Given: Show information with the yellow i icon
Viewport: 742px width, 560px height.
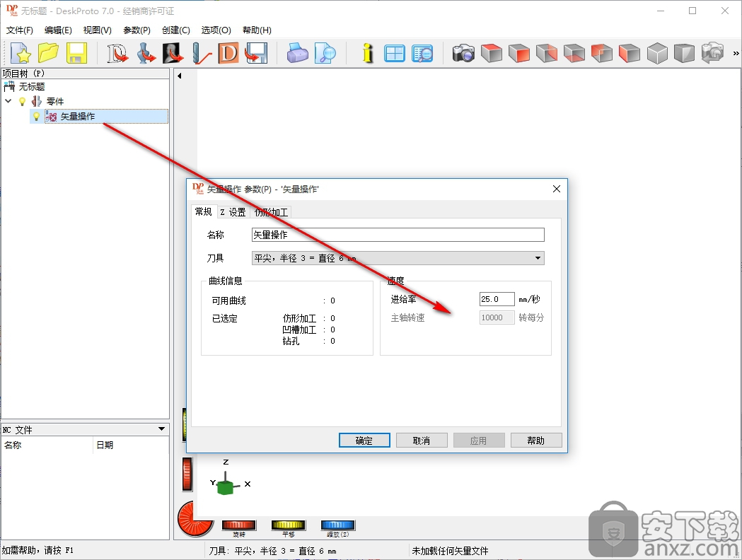Looking at the screenshot, I should coord(367,53).
